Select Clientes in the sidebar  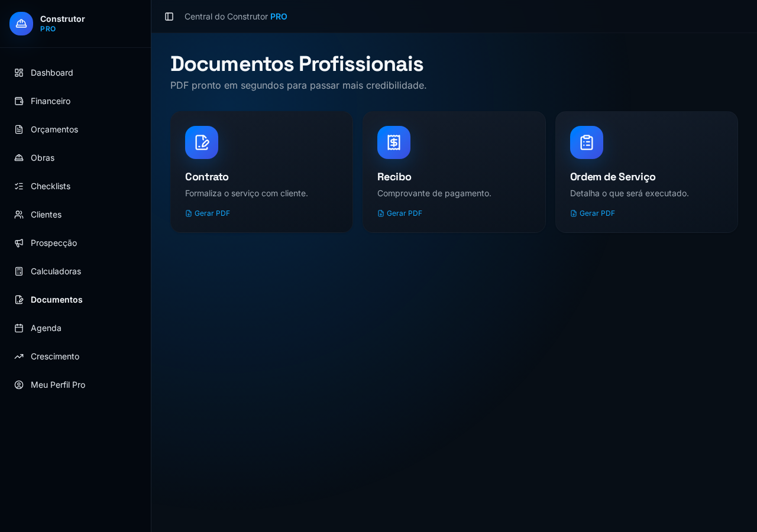pos(75,215)
